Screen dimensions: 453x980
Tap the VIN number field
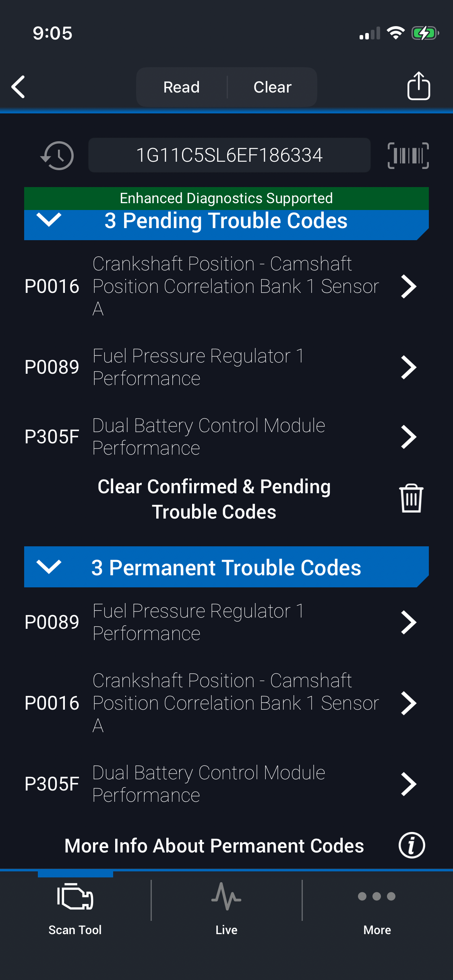point(229,155)
